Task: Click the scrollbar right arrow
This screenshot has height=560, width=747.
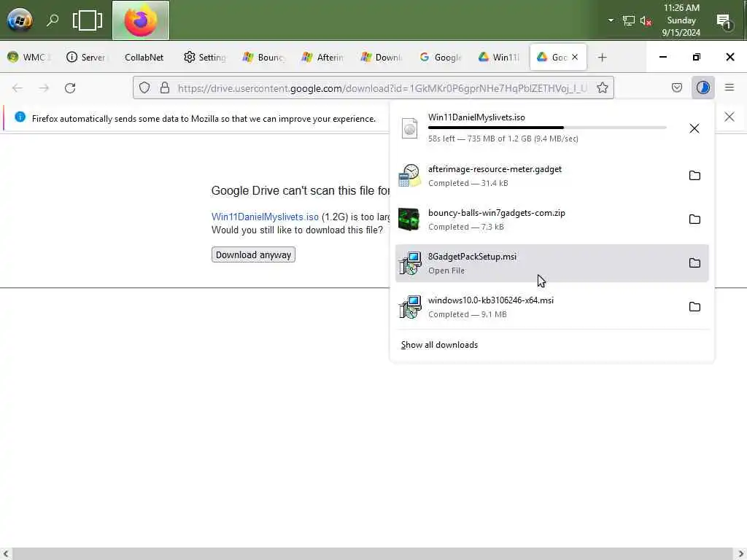Action: [x=740, y=554]
